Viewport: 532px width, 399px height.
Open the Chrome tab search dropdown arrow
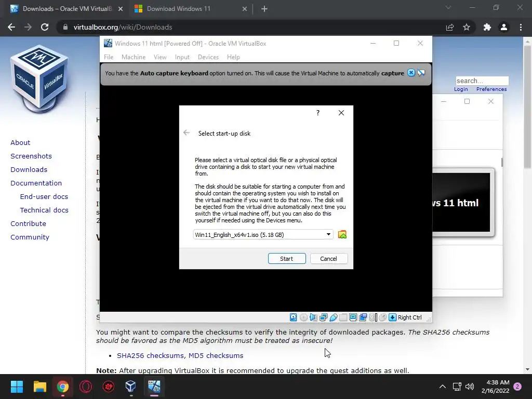(448, 7)
